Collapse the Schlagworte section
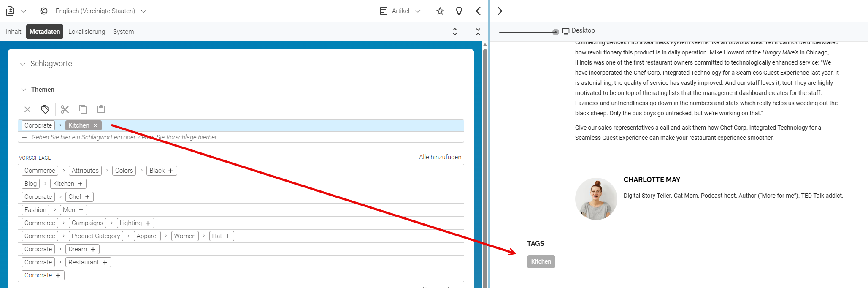Screen dimensions: 868x288 pyautogui.click(x=23, y=64)
